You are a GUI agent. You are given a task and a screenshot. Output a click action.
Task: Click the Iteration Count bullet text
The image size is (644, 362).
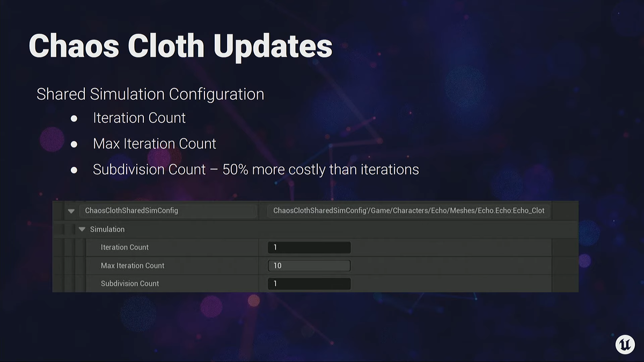click(x=139, y=118)
